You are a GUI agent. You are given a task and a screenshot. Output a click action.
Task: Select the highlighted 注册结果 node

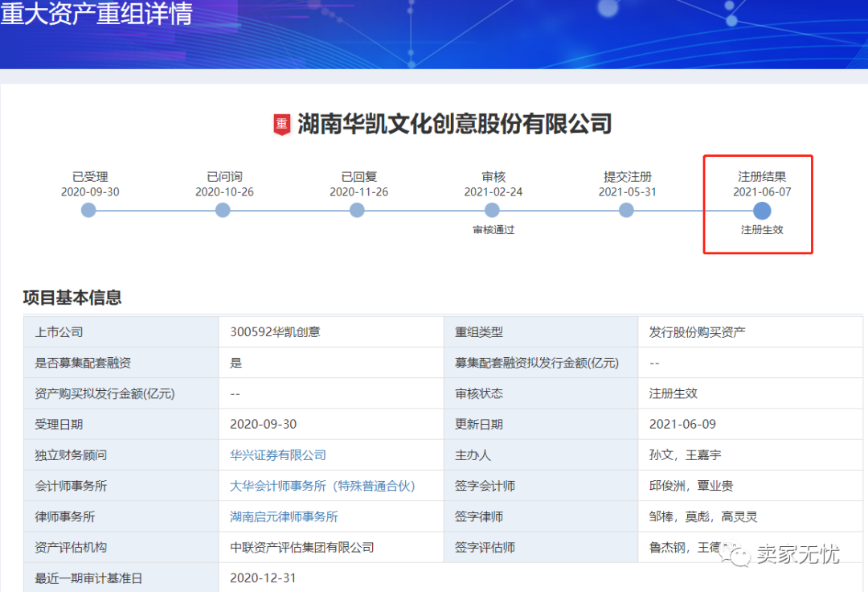760,210
